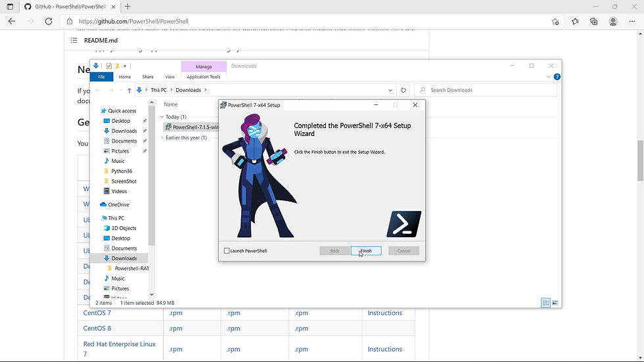Screen dimensions: 644x362
Task: Open the ScreenShot folder
Action: [124, 181]
